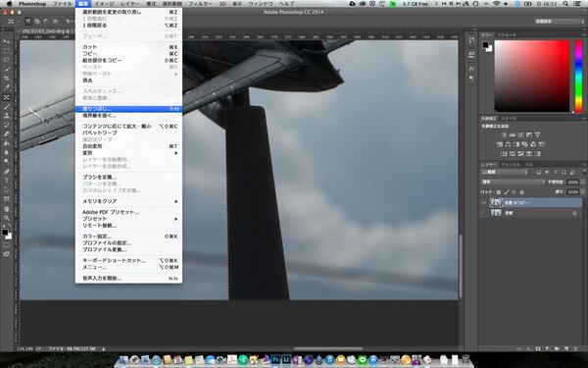Screen dimensions: 588x368
Task: Add a Curves adjustment
Action: 521,134
